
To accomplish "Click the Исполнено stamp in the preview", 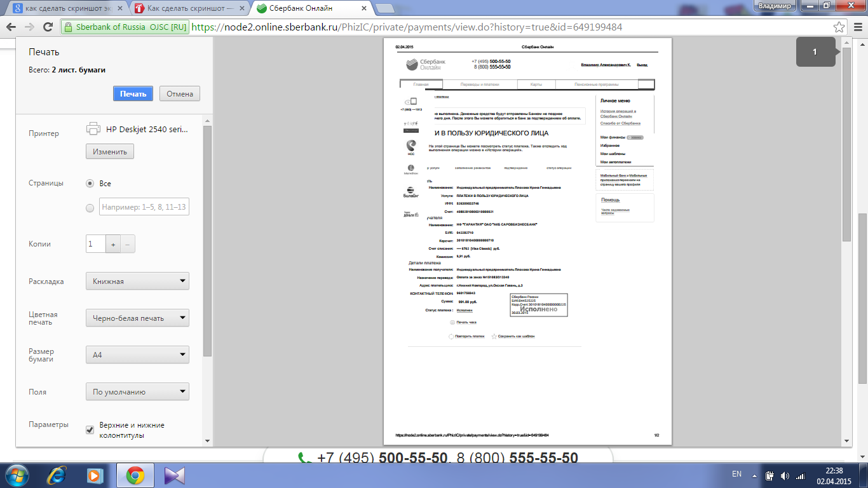I will (x=538, y=306).
